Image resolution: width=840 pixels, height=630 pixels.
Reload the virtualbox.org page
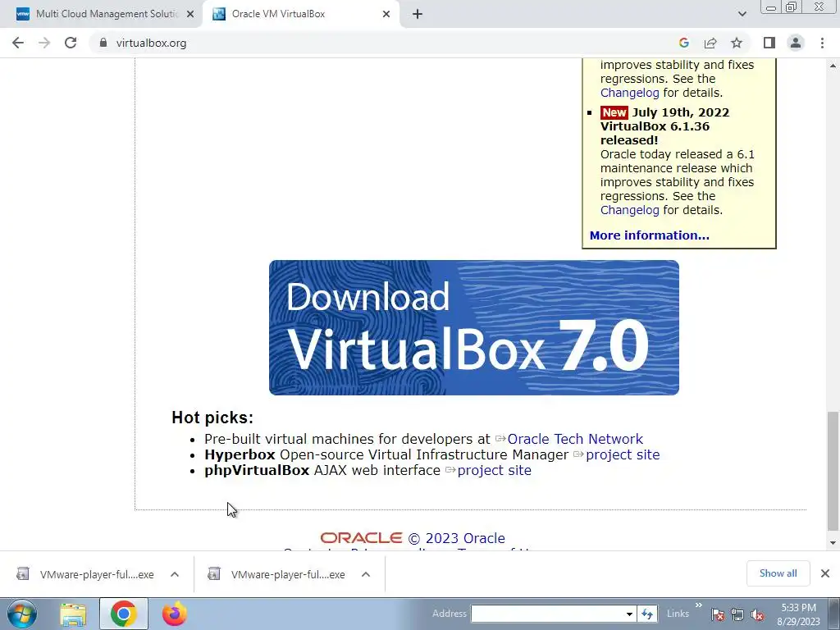[x=71, y=43]
